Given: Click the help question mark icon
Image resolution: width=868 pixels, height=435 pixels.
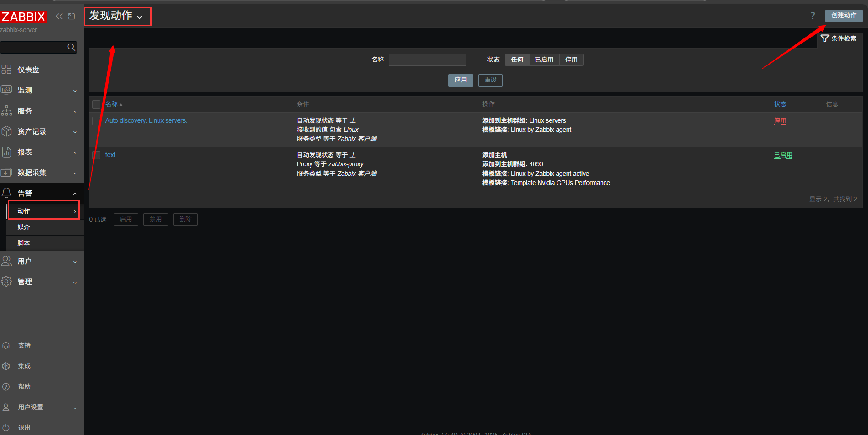Looking at the screenshot, I should coord(813,16).
